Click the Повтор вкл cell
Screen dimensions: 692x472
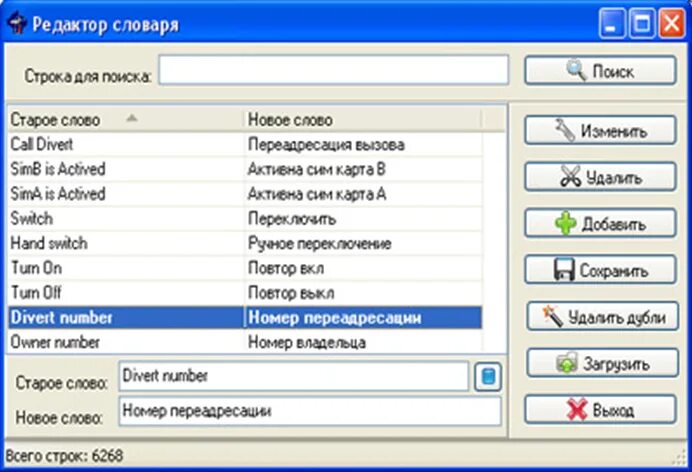point(363,268)
